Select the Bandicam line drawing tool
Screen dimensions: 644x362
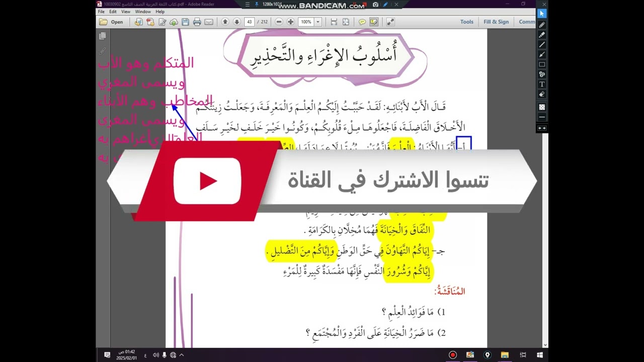542,45
